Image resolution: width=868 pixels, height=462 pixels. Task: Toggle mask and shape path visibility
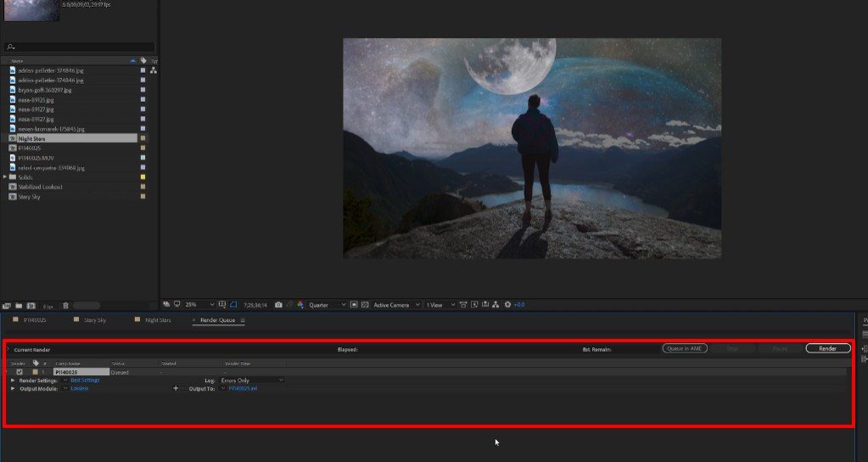(x=233, y=305)
